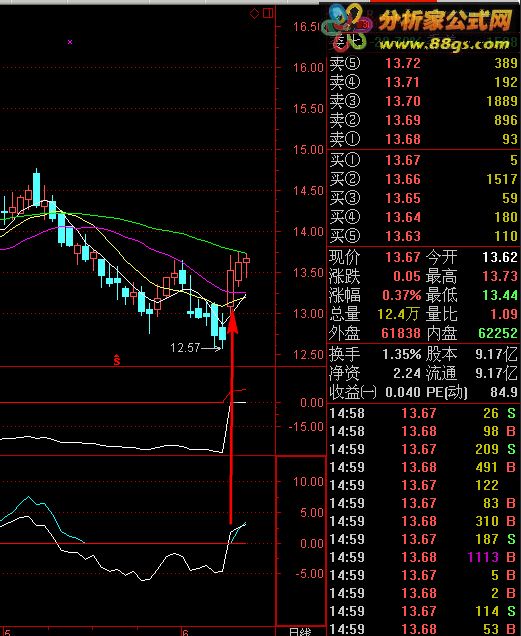Viewport: 521px width, 636px height.
Task: Click the 16.00 price axis label
Action: [308, 68]
